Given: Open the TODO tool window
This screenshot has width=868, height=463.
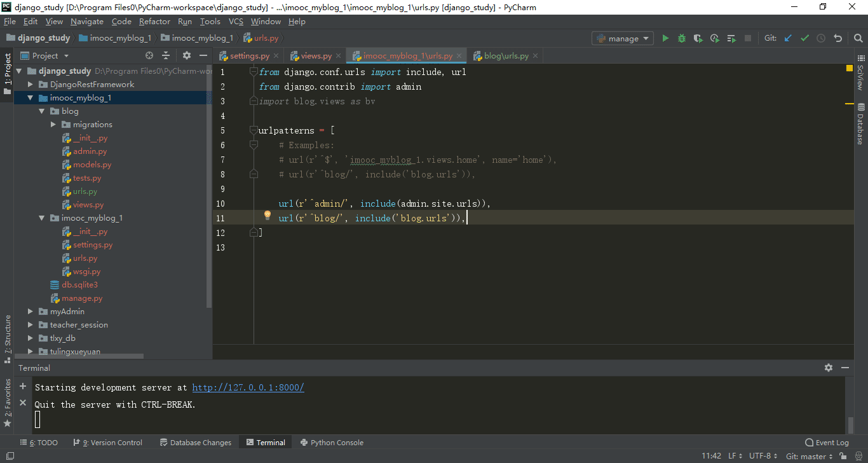Looking at the screenshot, I should point(39,443).
